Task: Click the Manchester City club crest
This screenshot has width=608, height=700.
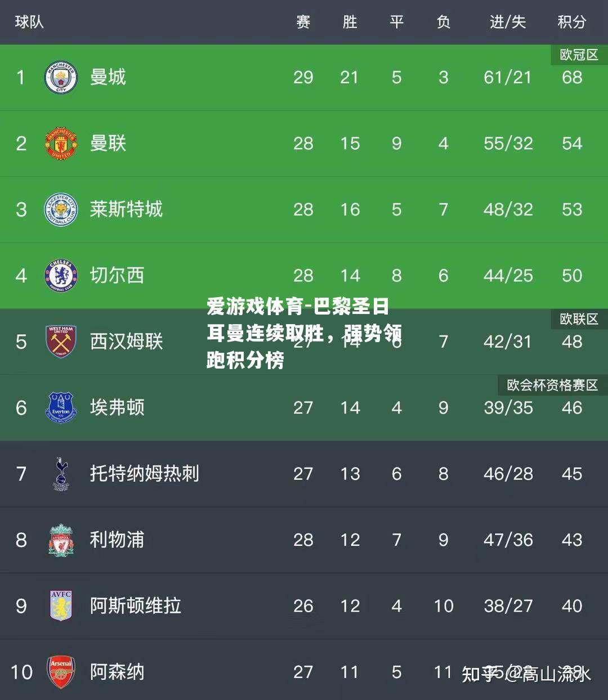Action: [61, 78]
